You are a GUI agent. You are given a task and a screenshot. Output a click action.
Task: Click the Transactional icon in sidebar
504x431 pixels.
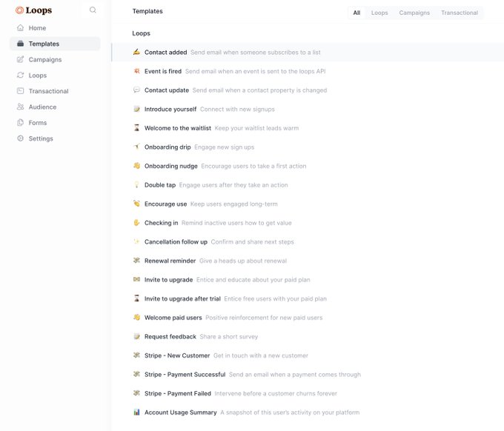20,90
